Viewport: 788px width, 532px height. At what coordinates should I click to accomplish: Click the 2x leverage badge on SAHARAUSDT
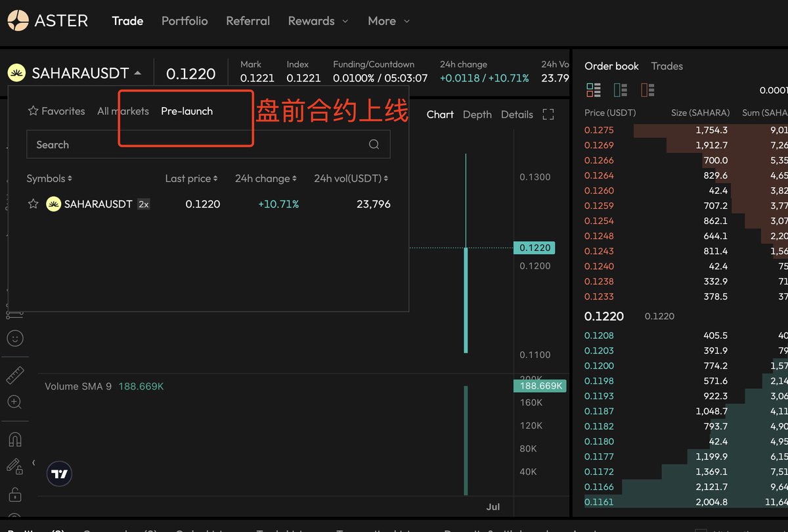pos(143,204)
